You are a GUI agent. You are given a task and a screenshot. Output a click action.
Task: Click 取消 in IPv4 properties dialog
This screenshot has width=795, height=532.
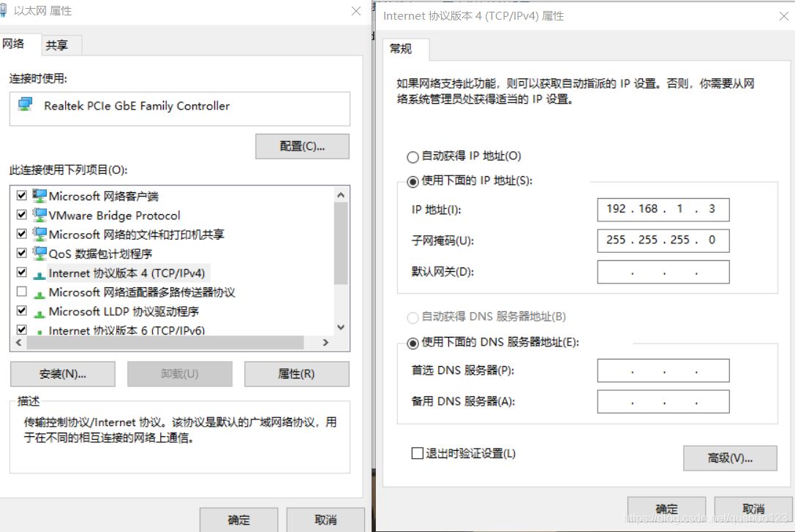point(753,509)
